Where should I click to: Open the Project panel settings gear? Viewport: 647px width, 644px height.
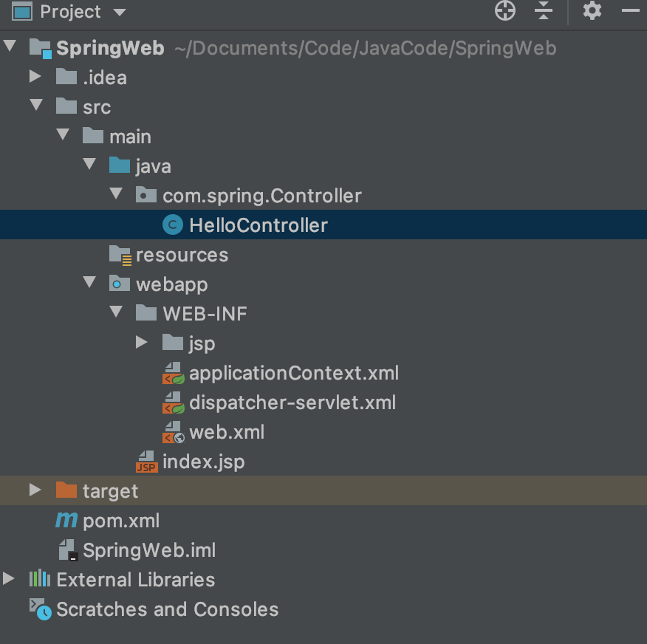click(x=592, y=11)
